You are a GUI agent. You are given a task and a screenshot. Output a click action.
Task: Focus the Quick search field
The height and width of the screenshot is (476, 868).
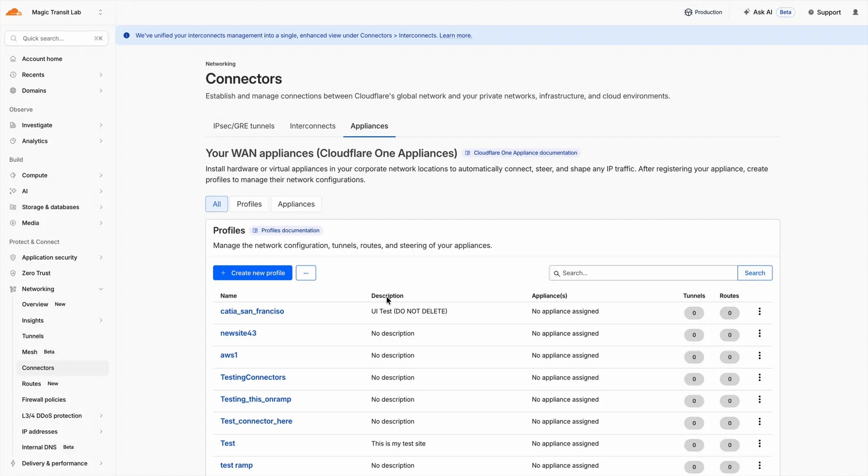[56, 38]
